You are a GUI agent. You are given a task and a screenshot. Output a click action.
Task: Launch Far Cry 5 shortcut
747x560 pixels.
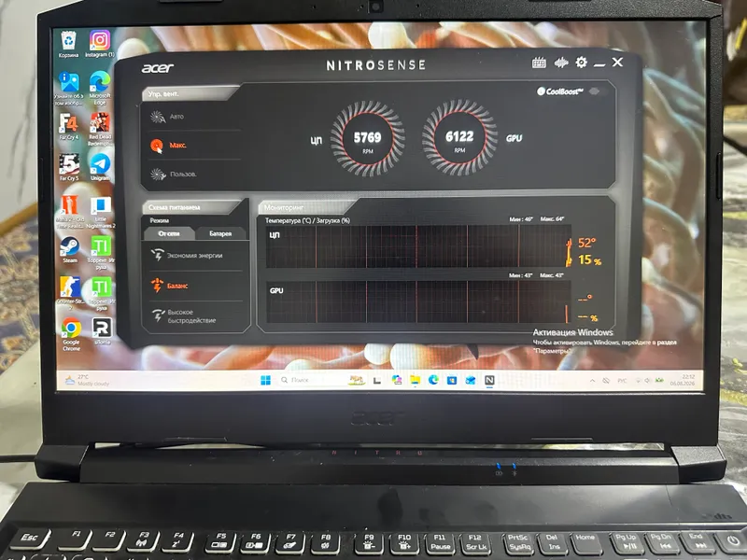coord(68,168)
